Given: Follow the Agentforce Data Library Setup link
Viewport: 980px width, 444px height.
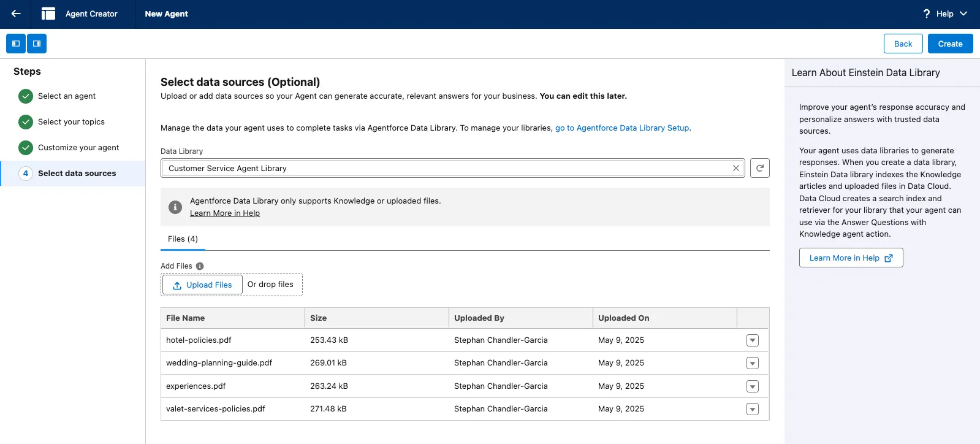Looking at the screenshot, I should point(622,128).
